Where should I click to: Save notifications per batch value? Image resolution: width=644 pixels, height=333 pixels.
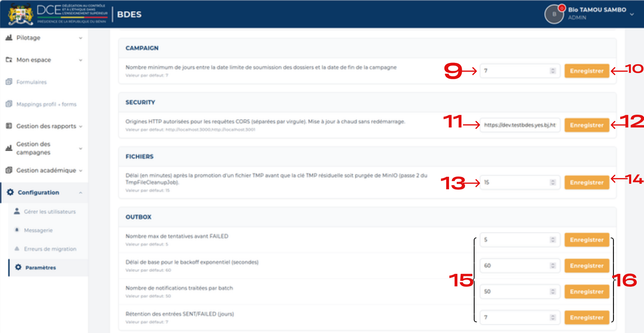pos(587,292)
